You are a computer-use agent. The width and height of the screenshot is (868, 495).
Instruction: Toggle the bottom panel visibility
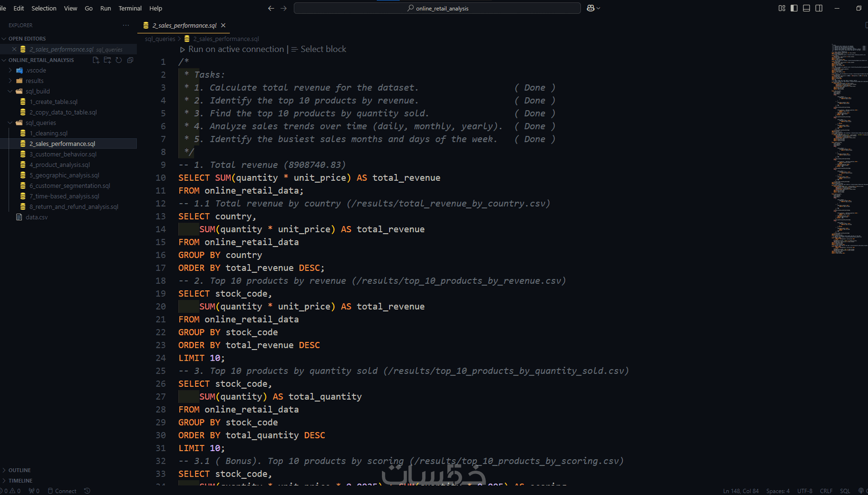[x=807, y=8]
